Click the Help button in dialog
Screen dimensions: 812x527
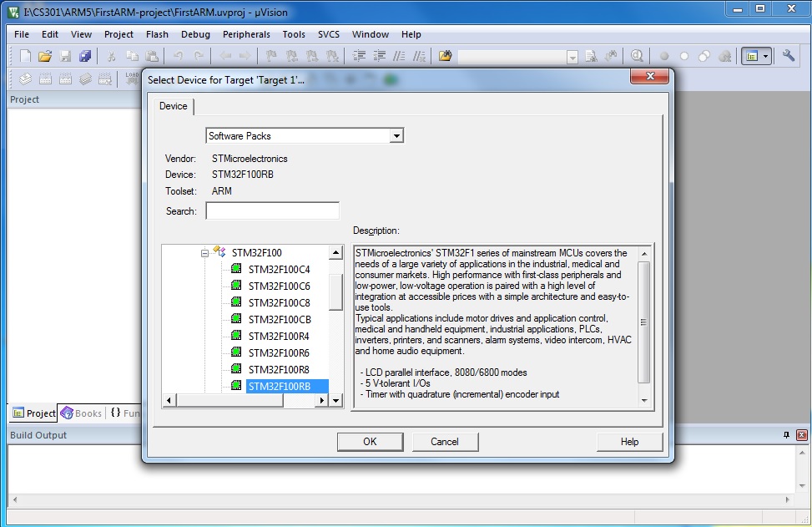pyautogui.click(x=629, y=442)
